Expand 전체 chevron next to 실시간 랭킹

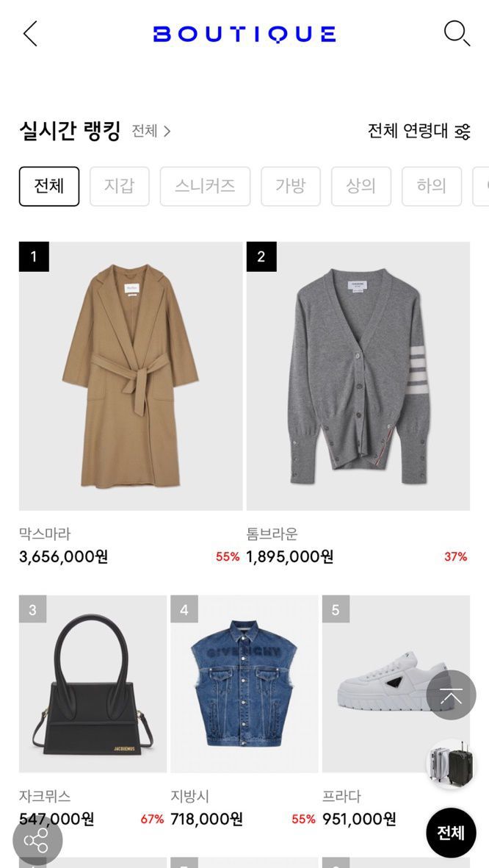click(x=151, y=132)
